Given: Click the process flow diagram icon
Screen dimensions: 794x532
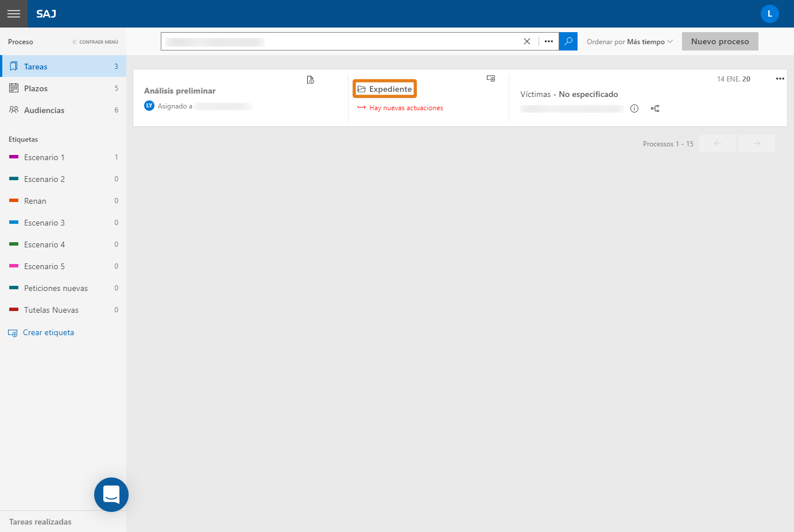Looking at the screenshot, I should point(655,108).
